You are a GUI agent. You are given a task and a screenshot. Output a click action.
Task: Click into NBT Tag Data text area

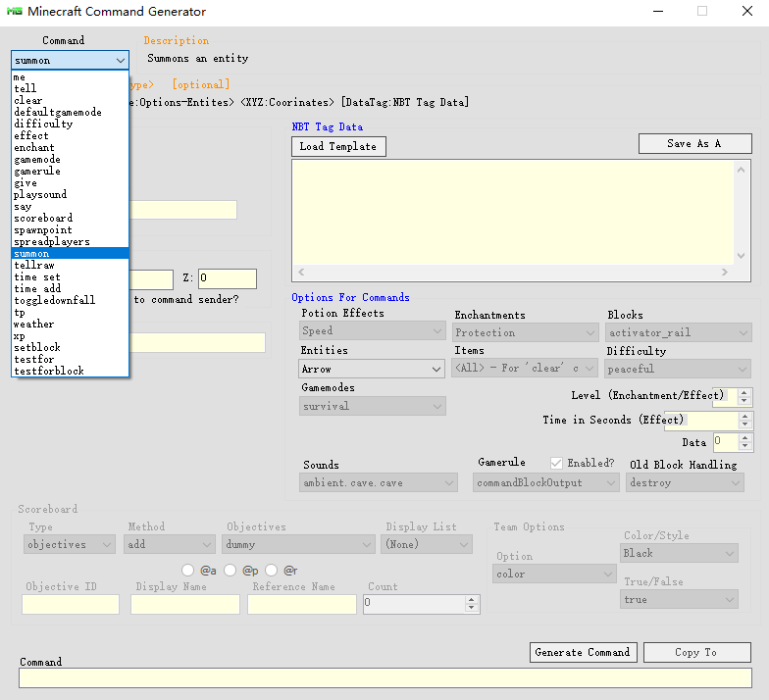[512, 213]
